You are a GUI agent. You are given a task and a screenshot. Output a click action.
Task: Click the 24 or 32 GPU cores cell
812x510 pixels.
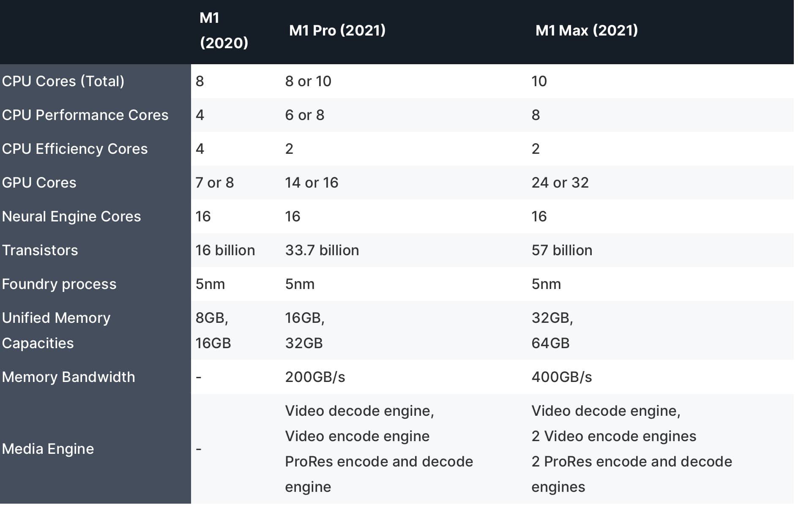[x=560, y=183]
